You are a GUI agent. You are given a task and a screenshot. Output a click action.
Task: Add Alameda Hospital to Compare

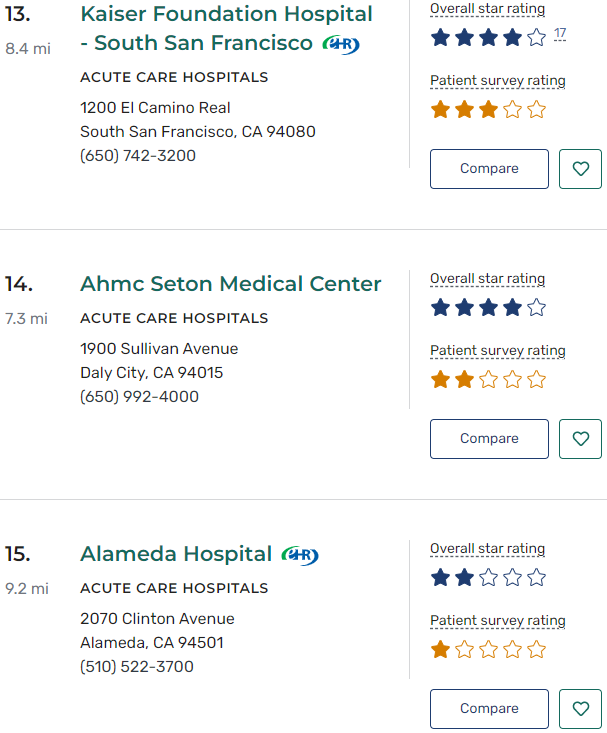click(x=489, y=709)
